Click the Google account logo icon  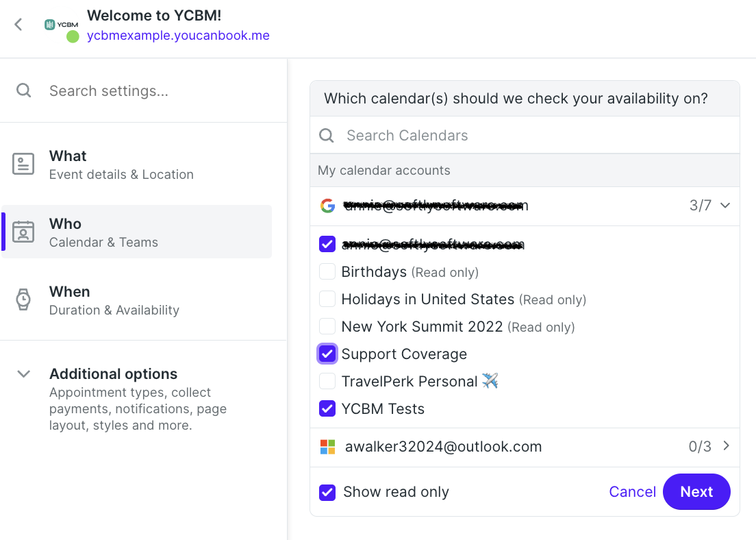(x=328, y=206)
